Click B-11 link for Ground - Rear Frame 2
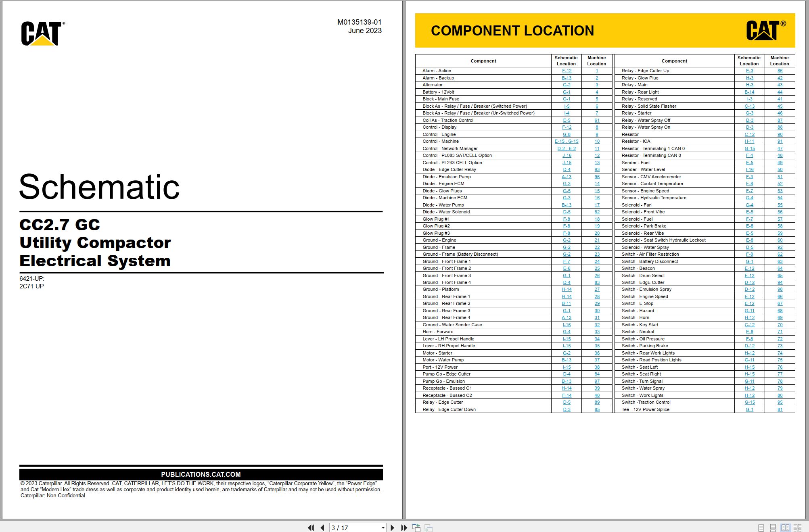This screenshot has height=532, width=809. pyautogui.click(x=567, y=304)
